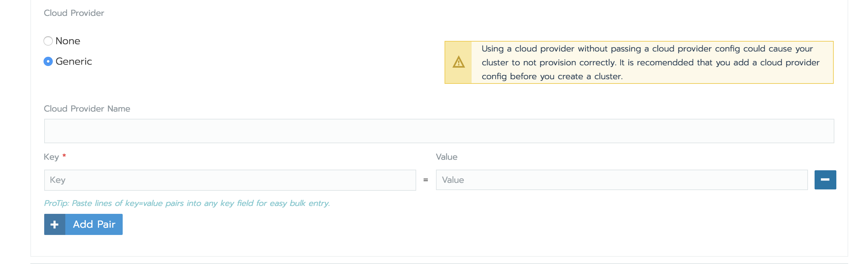Click the plus icon on Add Pair
Screen dimensions: 868x264
coord(55,224)
